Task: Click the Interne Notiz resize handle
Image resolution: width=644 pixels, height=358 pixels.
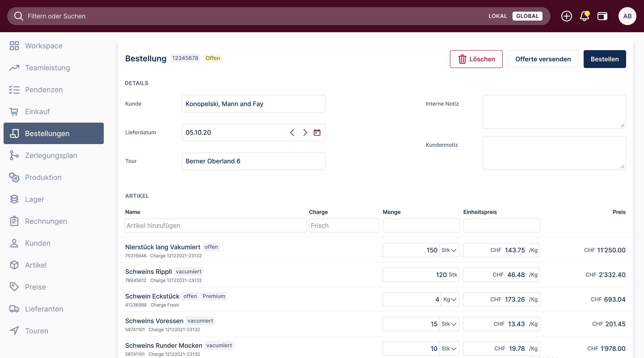Action: pyautogui.click(x=623, y=125)
